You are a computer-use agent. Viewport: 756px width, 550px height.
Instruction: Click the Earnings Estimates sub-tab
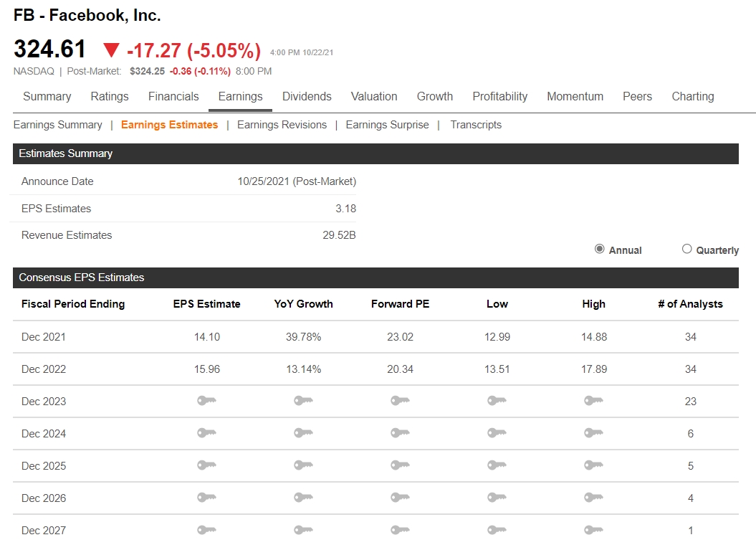pyautogui.click(x=169, y=125)
